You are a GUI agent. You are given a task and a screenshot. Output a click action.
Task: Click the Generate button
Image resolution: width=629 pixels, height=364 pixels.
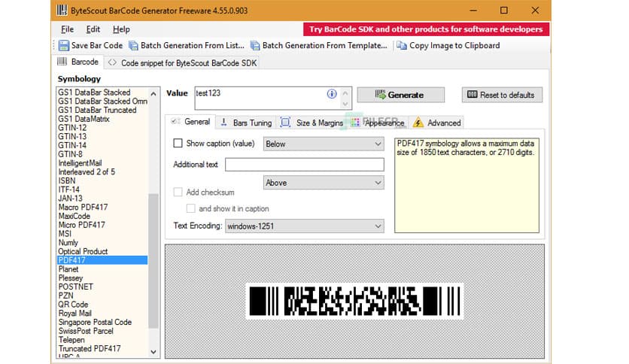tap(400, 95)
